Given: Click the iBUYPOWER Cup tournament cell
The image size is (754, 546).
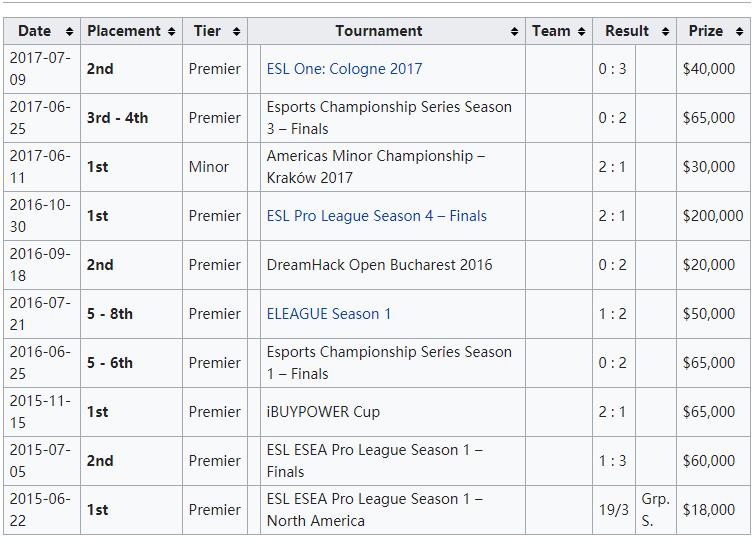Looking at the screenshot, I should pos(323,412).
